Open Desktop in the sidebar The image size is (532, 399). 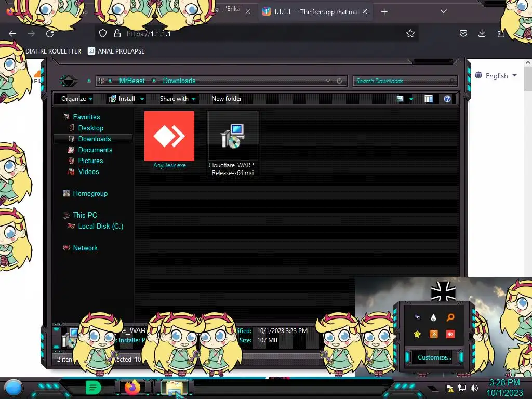pyautogui.click(x=90, y=128)
